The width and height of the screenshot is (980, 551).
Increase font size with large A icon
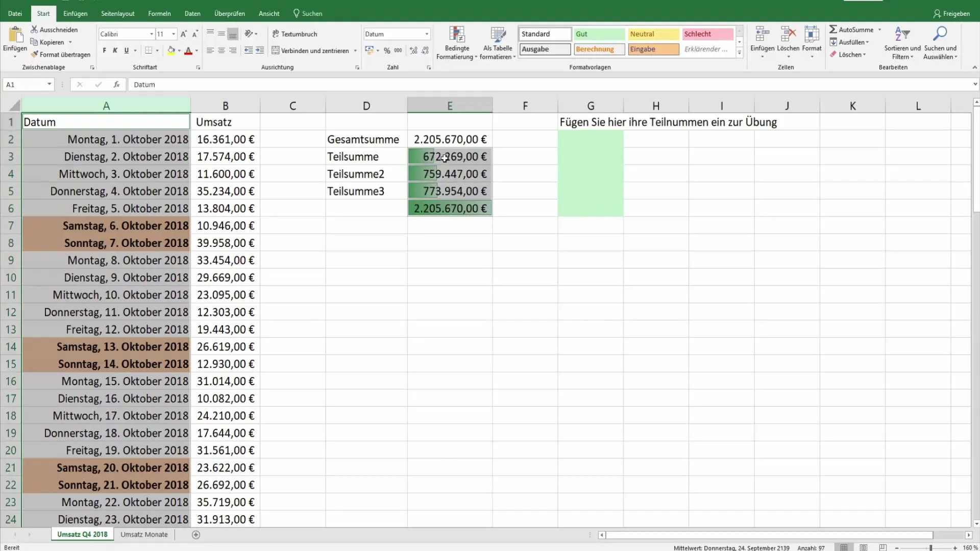(x=184, y=34)
